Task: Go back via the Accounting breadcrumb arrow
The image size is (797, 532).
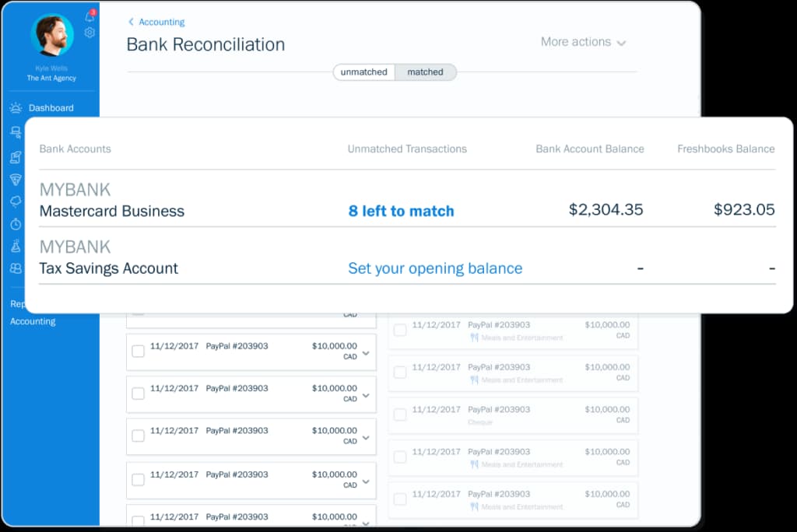Action: (131, 22)
